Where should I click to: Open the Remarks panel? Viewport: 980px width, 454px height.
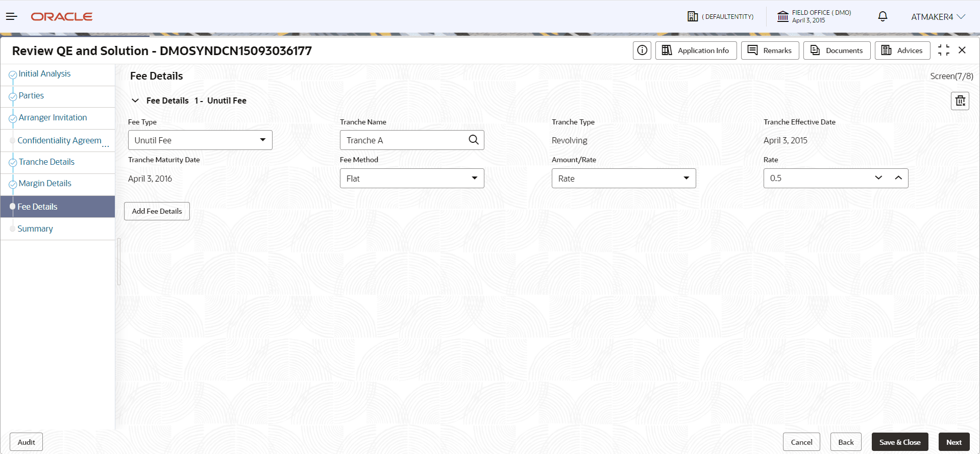point(770,51)
